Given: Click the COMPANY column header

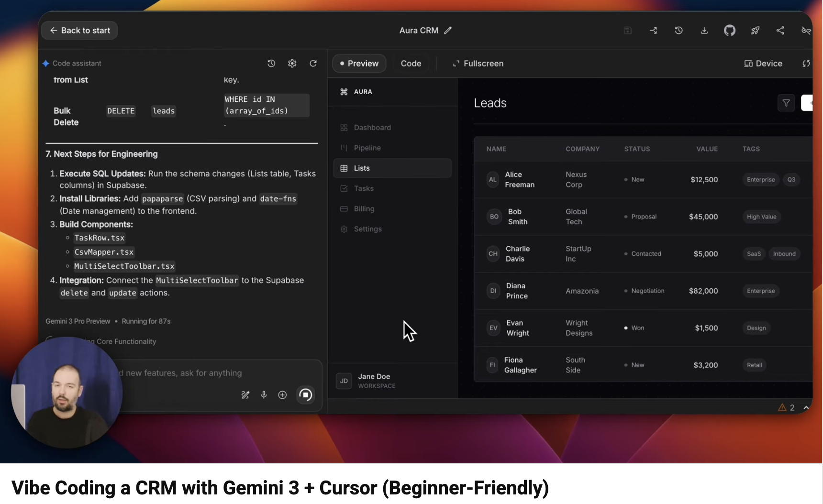Looking at the screenshot, I should pyautogui.click(x=582, y=149).
